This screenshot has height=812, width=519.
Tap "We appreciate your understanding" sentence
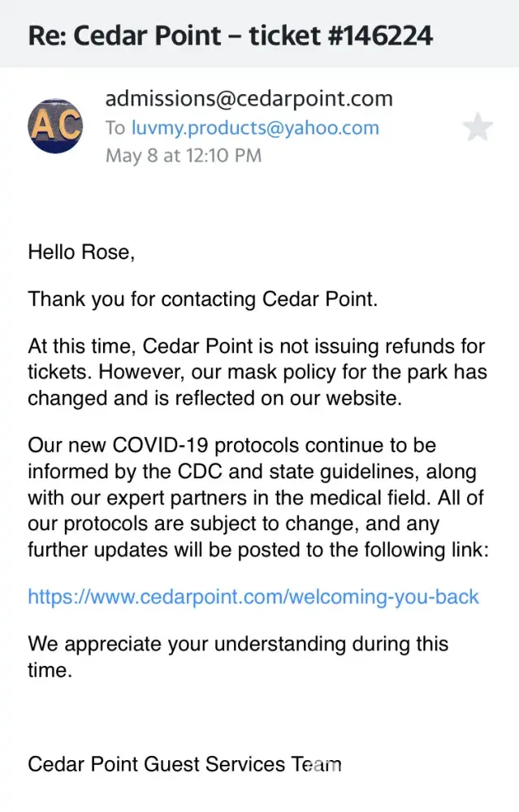pos(237,645)
